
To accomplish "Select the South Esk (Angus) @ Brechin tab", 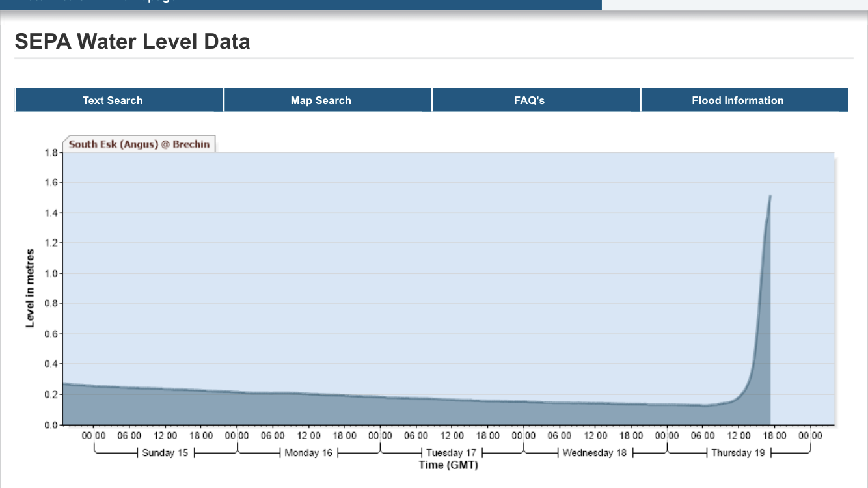I will click(x=139, y=144).
